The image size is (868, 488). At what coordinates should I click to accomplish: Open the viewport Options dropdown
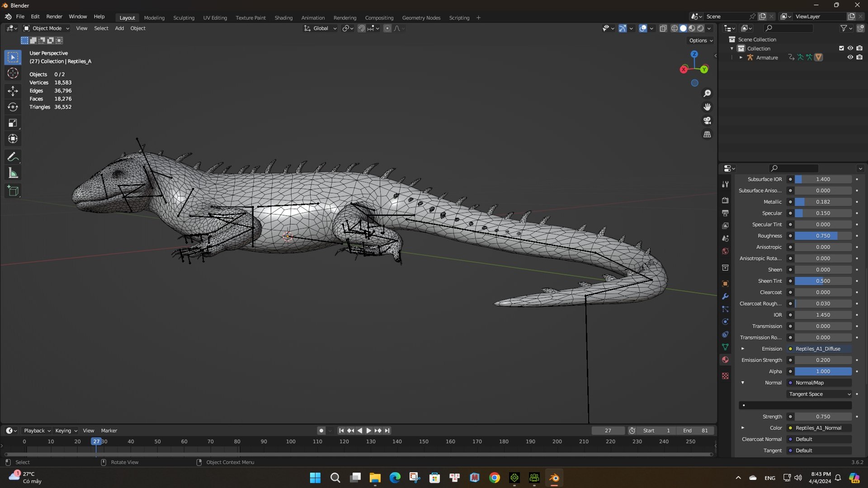point(701,41)
